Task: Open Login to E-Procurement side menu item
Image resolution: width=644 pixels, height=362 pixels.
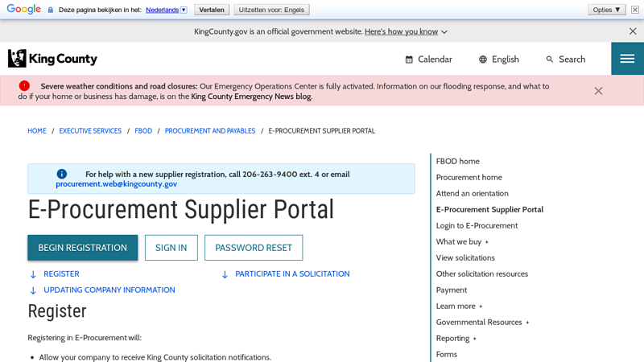Action: tap(477, 226)
